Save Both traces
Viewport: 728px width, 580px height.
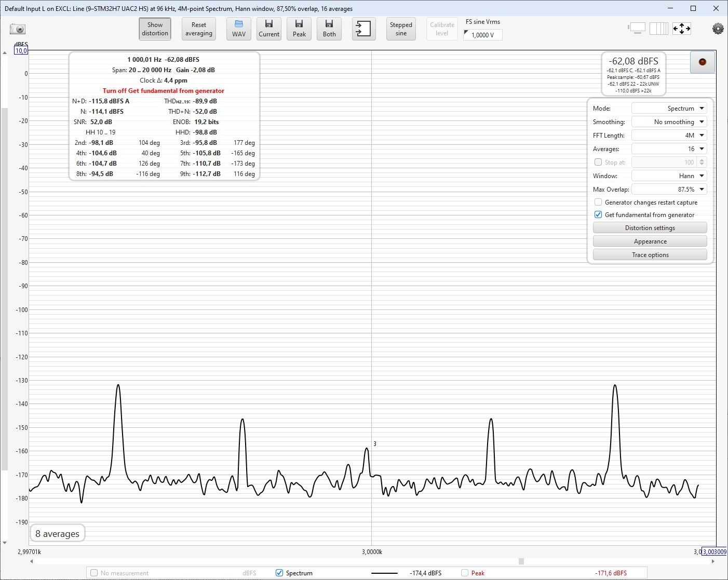(x=329, y=29)
